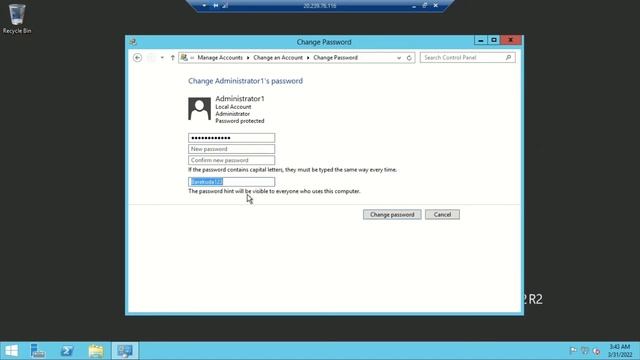The image size is (640, 360).
Task: Cancel the password change
Action: pyautogui.click(x=442, y=215)
